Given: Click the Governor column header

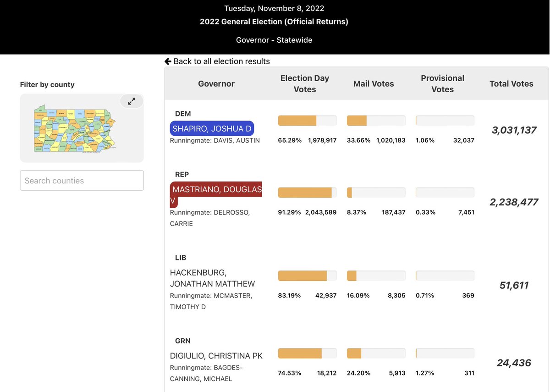Looking at the screenshot, I should tap(216, 84).
